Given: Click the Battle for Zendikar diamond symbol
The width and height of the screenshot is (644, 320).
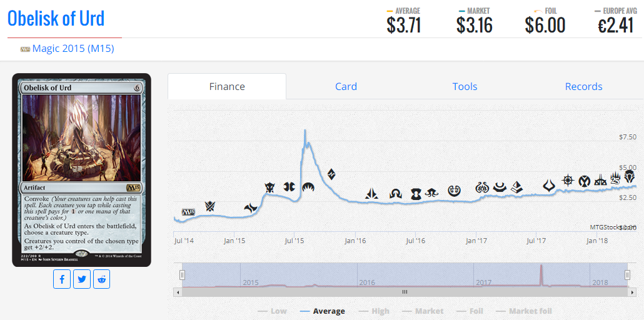Looking at the screenshot, I should coord(331,174).
